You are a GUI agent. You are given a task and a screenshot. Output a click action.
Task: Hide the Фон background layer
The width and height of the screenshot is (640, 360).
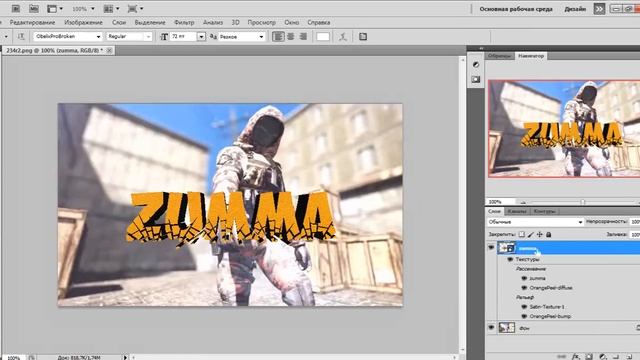click(491, 327)
